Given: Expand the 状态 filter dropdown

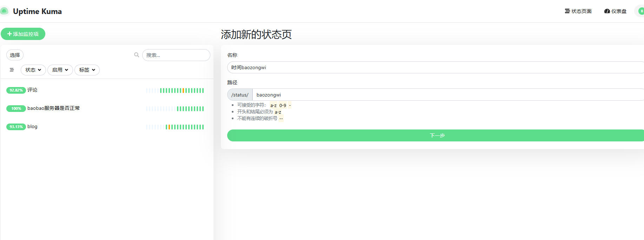Looking at the screenshot, I should click(33, 70).
